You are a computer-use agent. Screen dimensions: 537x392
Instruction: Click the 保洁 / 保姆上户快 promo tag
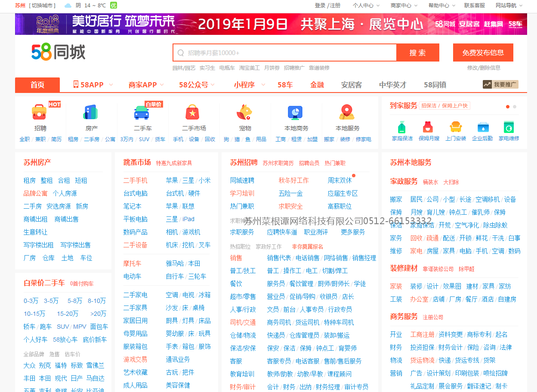444,105
